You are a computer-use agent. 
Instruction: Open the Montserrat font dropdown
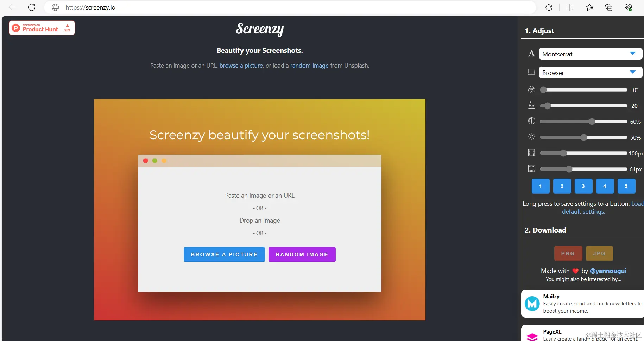[591, 54]
